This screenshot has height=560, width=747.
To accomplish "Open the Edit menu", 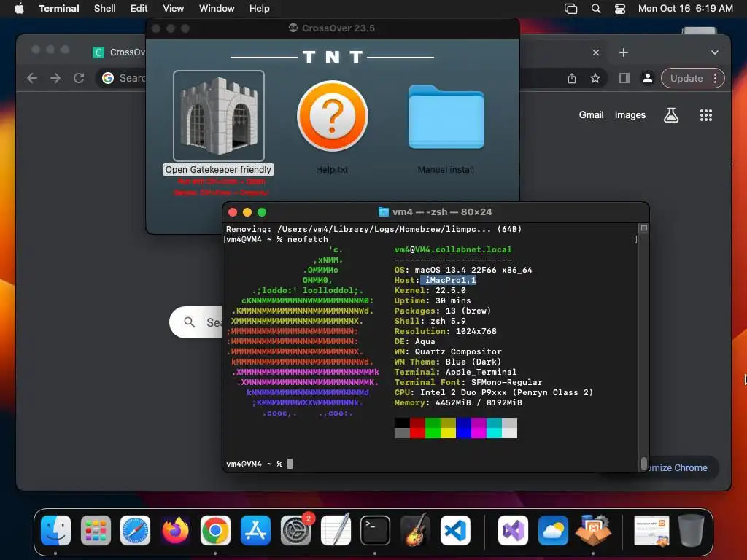I will [139, 8].
